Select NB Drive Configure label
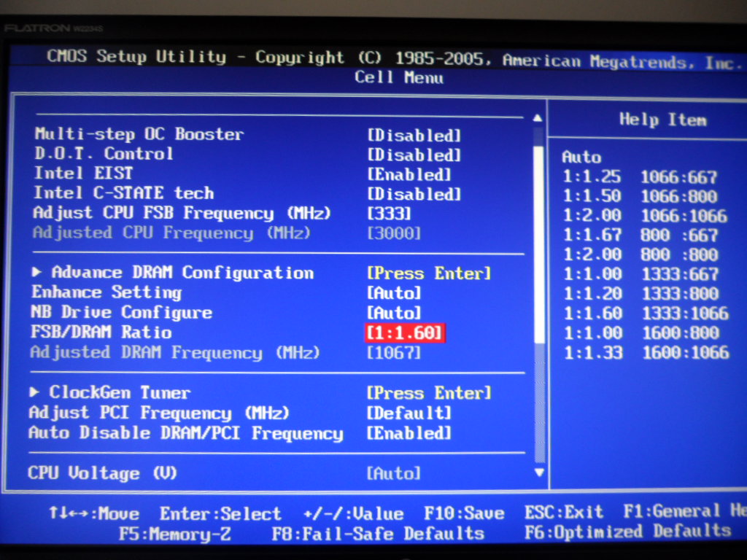This screenshot has width=747, height=560. [x=122, y=312]
